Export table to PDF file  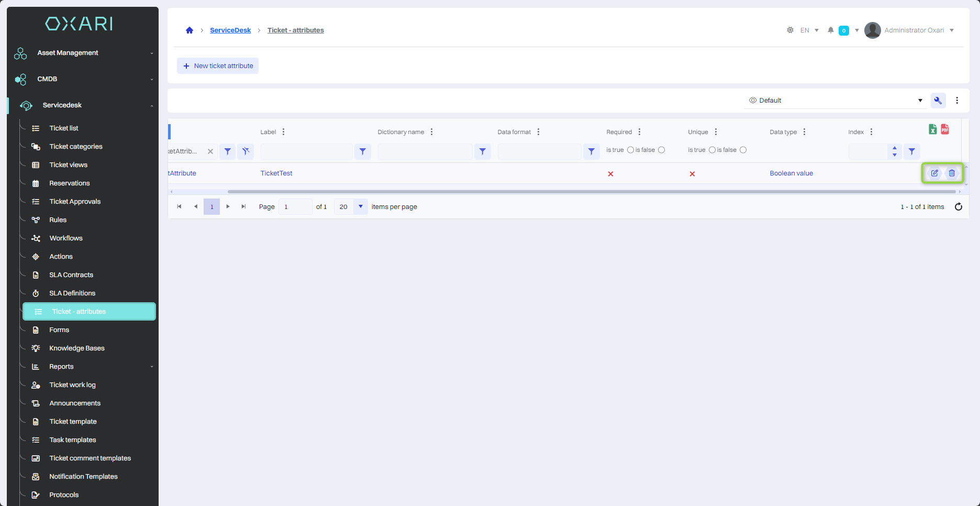click(x=945, y=129)
